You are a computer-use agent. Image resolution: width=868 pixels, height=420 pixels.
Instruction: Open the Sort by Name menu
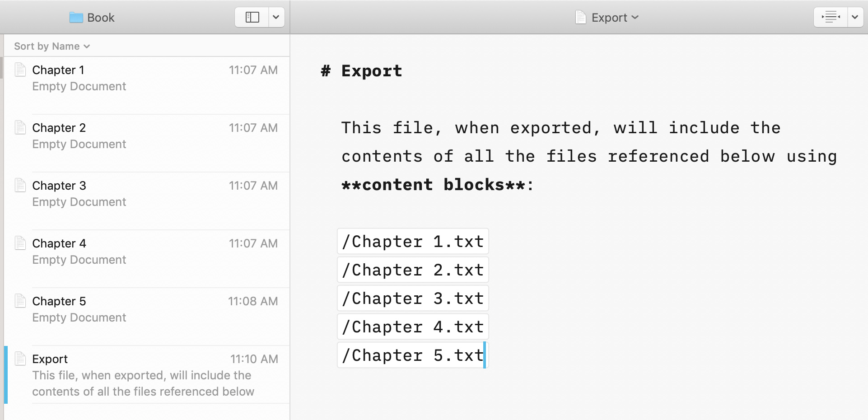(52, 46)
